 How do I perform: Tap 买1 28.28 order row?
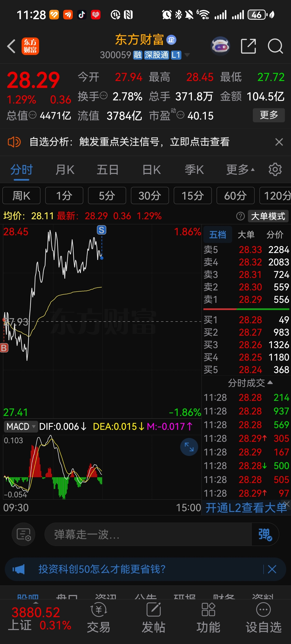[246, 320]
